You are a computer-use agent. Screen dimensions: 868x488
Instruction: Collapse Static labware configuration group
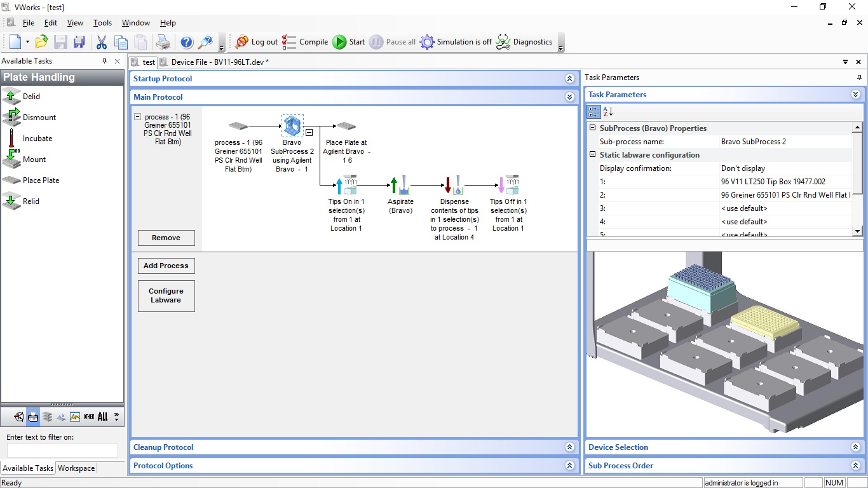click(592, 154)
